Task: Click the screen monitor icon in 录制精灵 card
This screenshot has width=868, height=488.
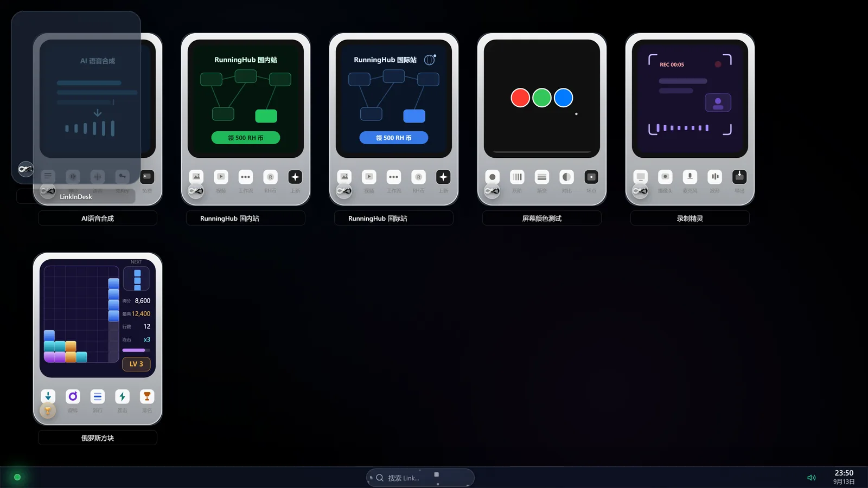Action: click(x=641, y=177)
